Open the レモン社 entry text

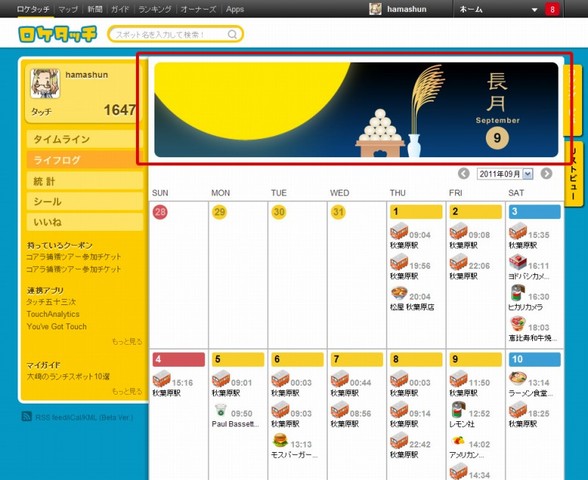click(x=462, y=424)
